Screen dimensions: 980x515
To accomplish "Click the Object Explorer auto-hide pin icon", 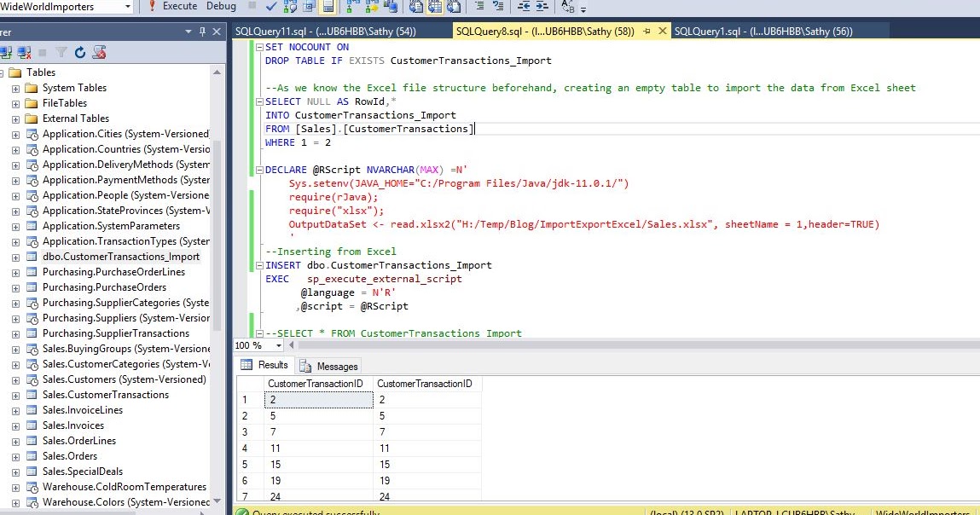I will click(202, 32).
